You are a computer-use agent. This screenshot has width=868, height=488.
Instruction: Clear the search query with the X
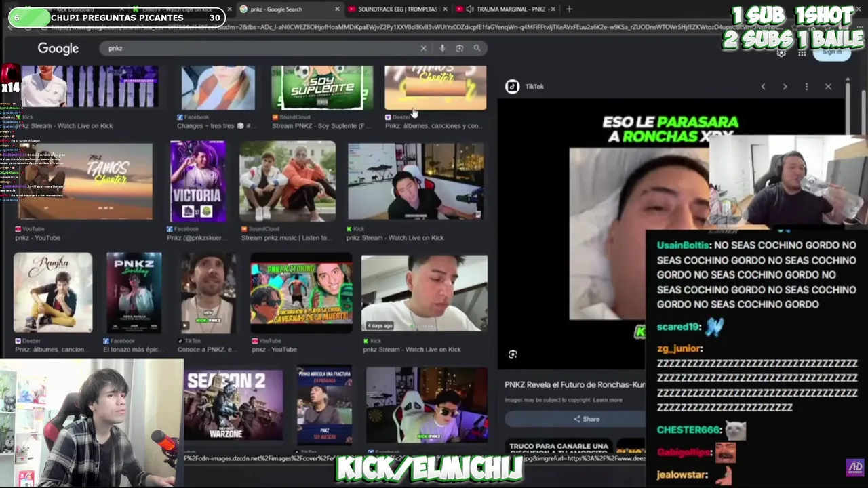point(424,48)
